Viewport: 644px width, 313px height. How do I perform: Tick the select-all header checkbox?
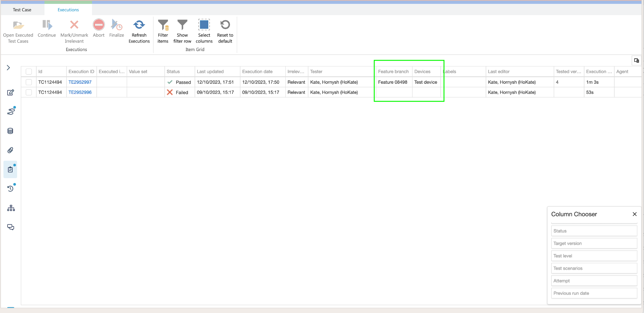pos(29,72)
